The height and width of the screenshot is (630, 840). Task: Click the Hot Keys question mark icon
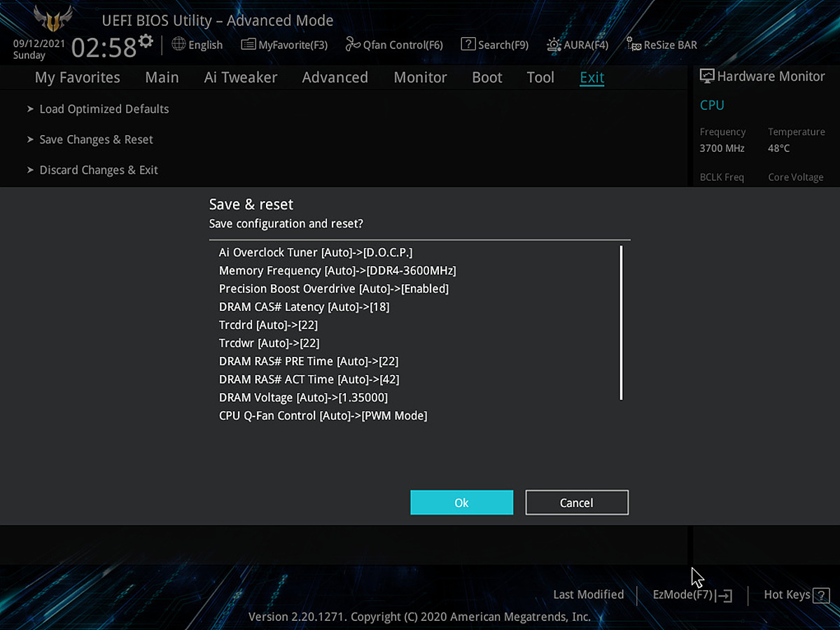pyautogui.click(x=821, y=596)
